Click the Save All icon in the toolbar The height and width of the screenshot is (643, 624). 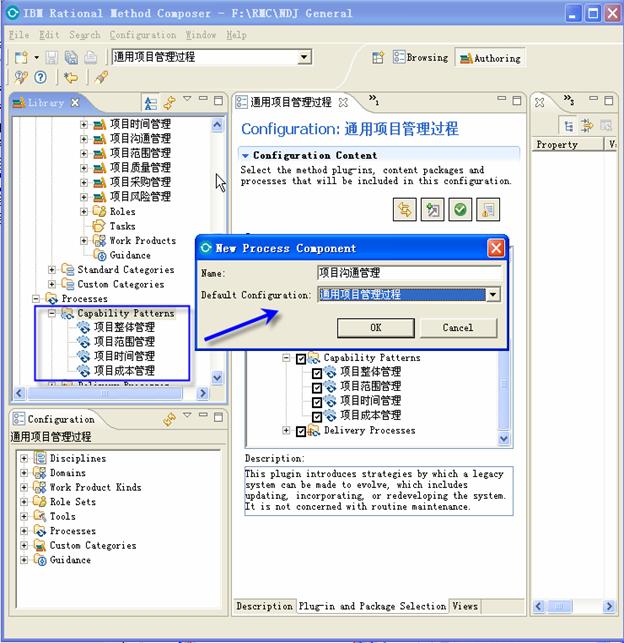pos(71,57)
